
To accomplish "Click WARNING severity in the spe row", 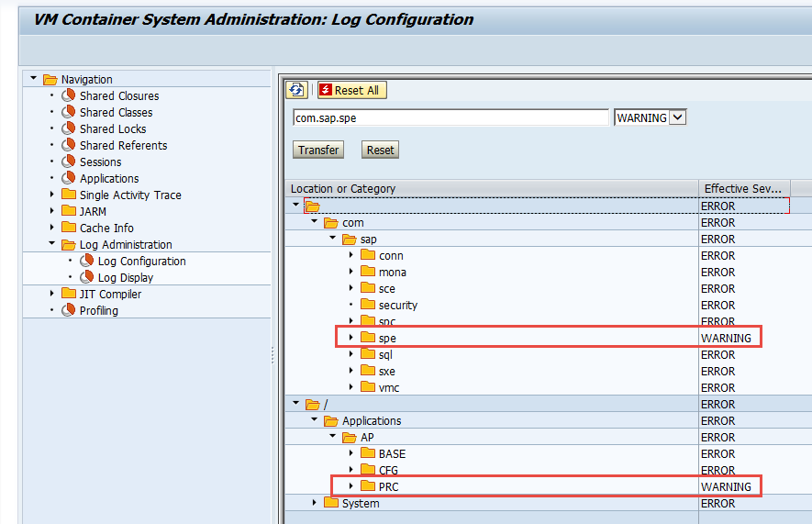I will [x=726, y=338].
